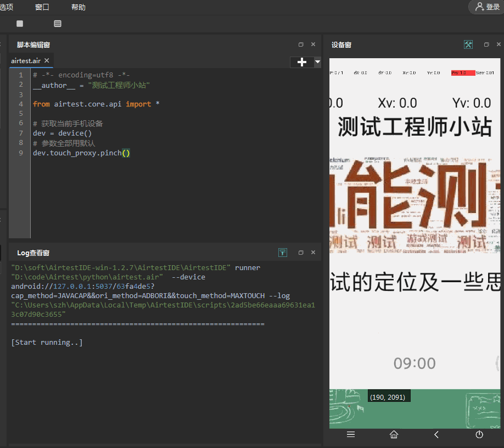Click code line dev.touch_proxy.pinch()

tap(81, 153)
